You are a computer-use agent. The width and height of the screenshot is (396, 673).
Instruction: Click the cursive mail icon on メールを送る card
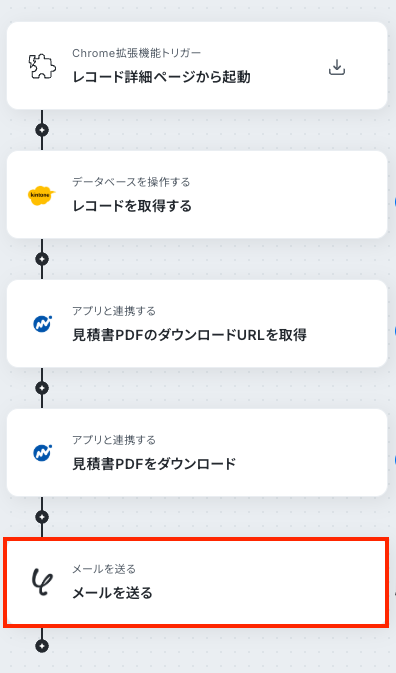point(42,582)
